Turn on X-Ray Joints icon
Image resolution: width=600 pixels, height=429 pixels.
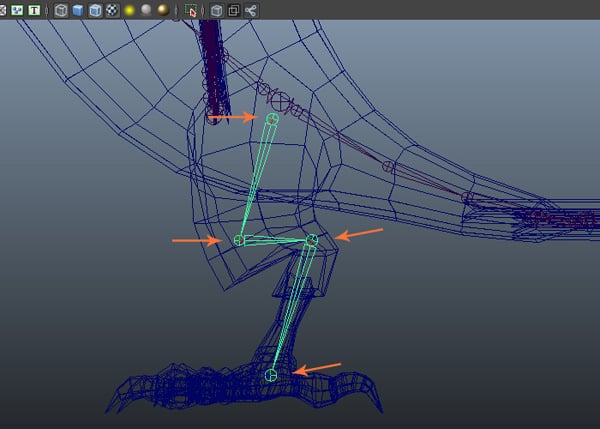click(x=250, y=11)
